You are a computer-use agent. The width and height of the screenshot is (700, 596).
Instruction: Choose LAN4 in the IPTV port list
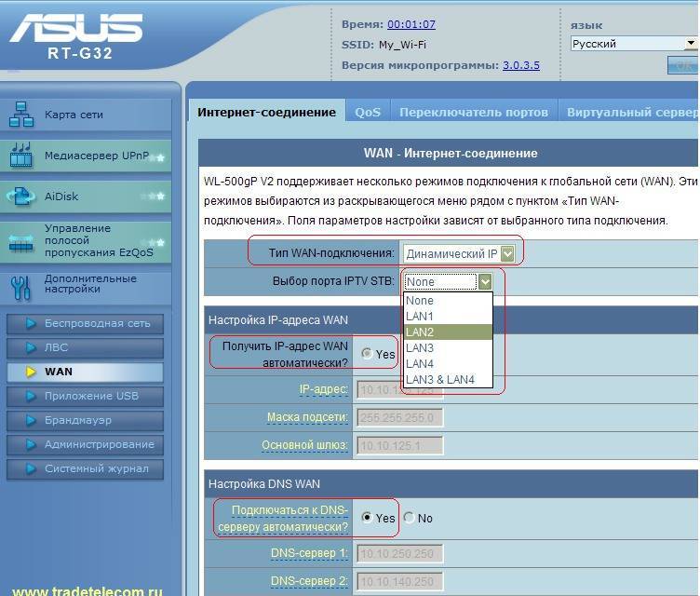click(x=448, y=364)
